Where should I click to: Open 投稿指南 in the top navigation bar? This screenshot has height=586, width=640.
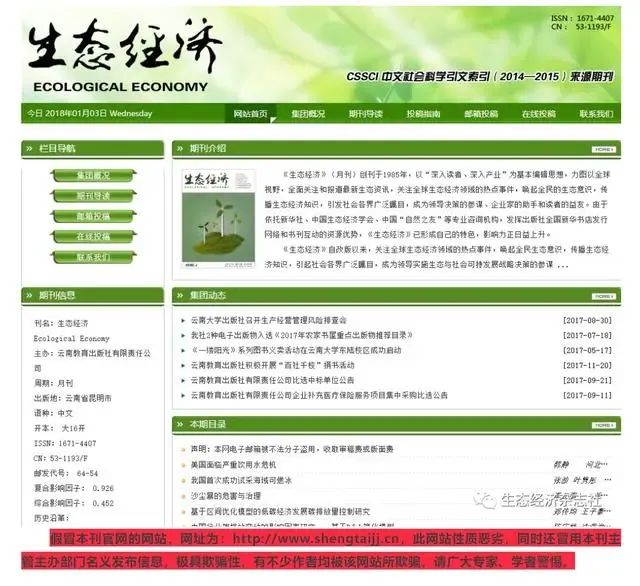point(423,114)
